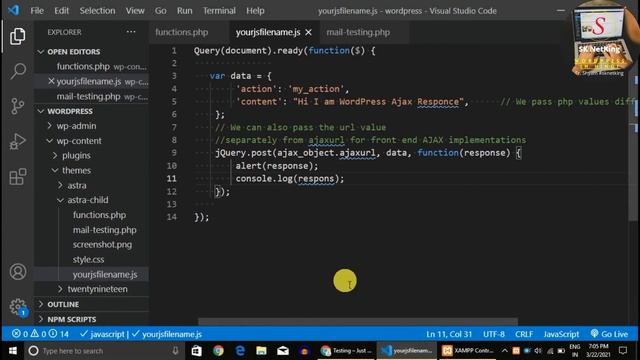Viewport: 640px width, 360px height.
Task: Open Explorer more actions ellipsis
Action: coord(131,32)
